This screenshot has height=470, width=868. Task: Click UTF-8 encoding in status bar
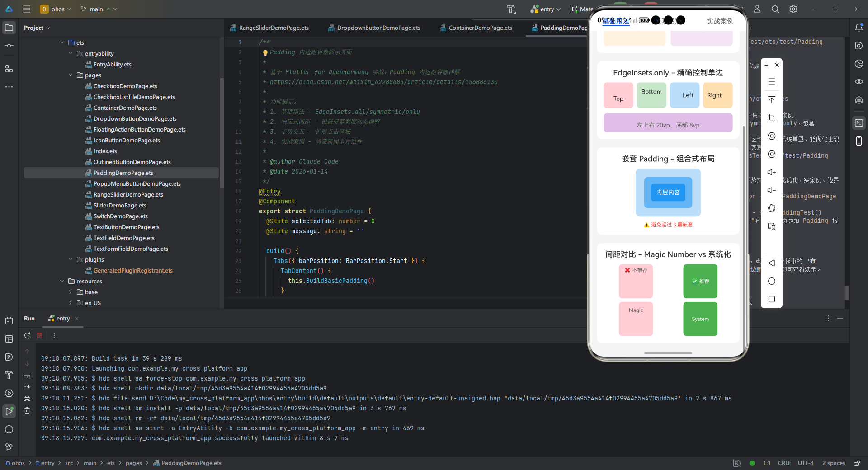pos(806,463)
